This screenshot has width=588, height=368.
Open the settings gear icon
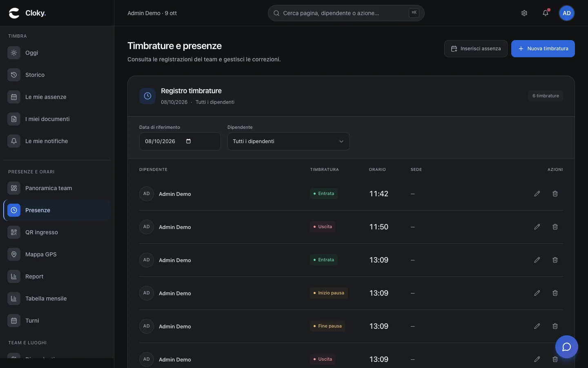524,13
